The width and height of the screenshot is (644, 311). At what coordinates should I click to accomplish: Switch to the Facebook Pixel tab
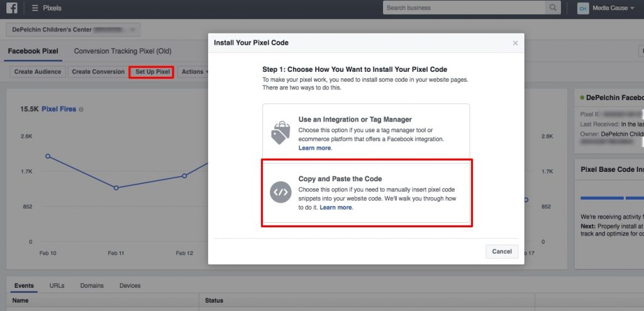pyautogui.click(x=33, y=52)
